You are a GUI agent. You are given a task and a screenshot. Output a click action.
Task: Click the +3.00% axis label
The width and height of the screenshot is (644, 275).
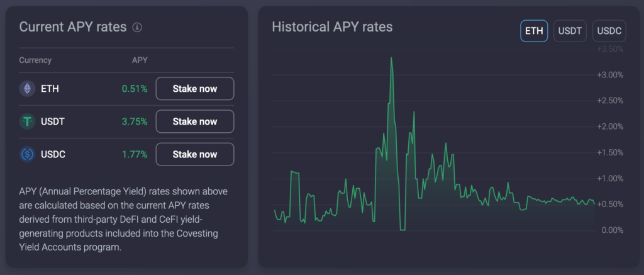[609, 75]
